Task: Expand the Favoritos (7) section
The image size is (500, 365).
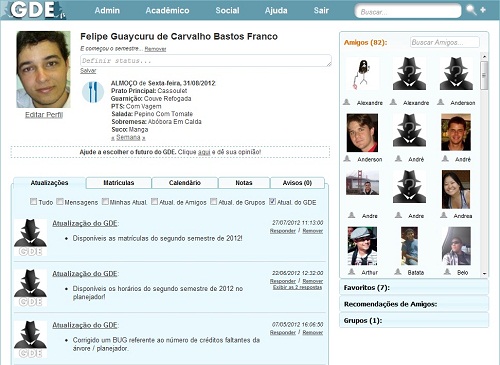Action: click(x=414, y=287)
